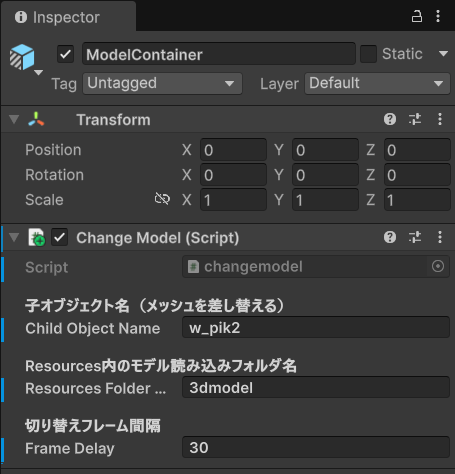This screenshot has width=455, height=474.
Task: Lock the Inspector with the padlock icon
Action: click(x=417, y=16)
